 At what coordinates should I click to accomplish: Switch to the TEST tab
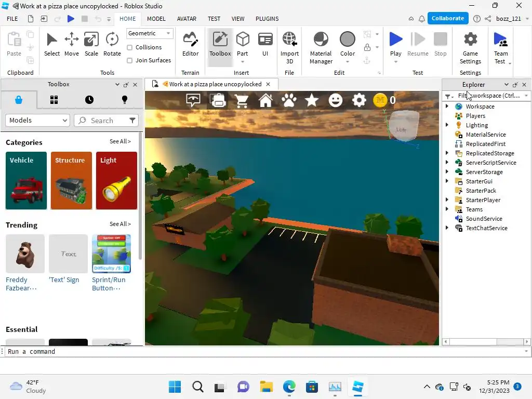(x=214, y=19)
